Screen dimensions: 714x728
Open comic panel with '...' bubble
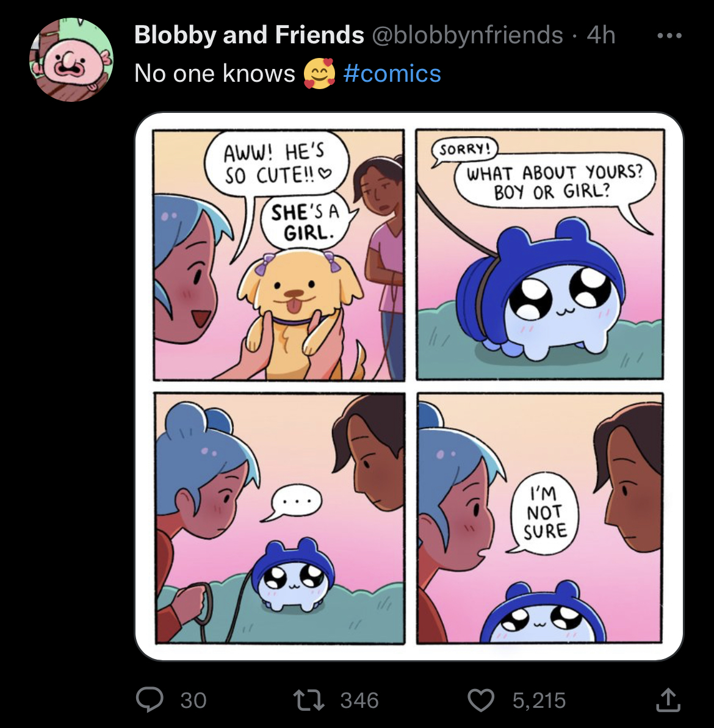[279, 518]
